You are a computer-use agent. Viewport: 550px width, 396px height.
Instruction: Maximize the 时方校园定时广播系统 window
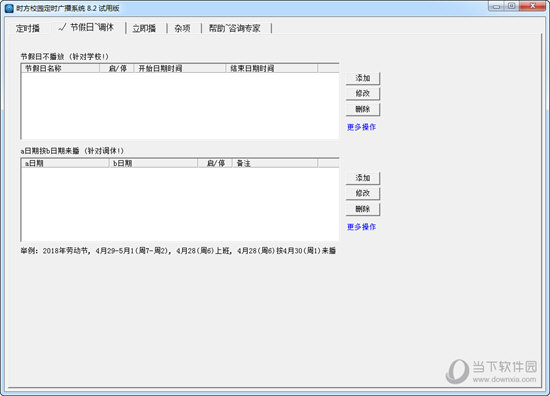pyautogui.click(x=512, y=6)
